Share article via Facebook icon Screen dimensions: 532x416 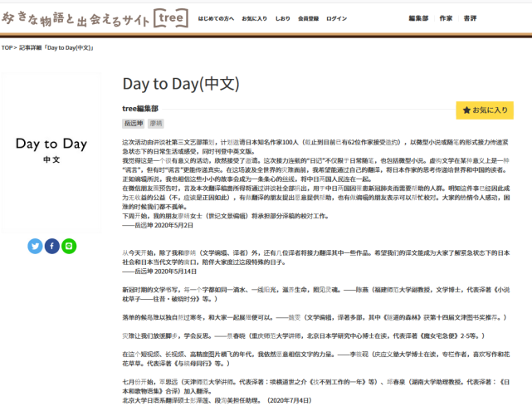[52, 246]
